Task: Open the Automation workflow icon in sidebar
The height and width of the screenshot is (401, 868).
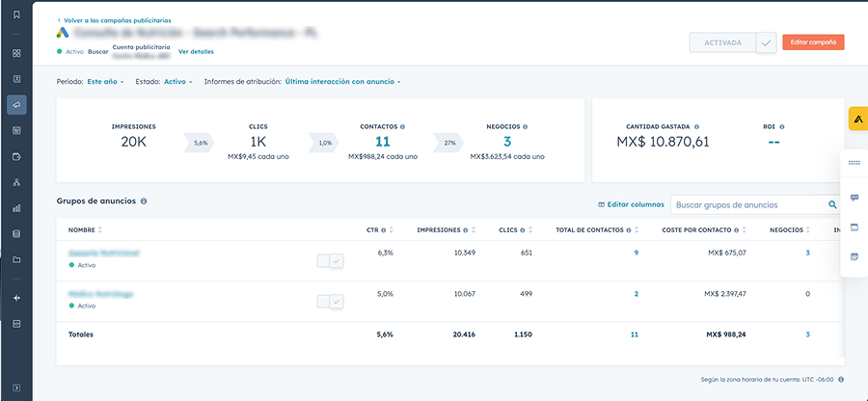Action: pyautogui.click(x=16, y=182)
